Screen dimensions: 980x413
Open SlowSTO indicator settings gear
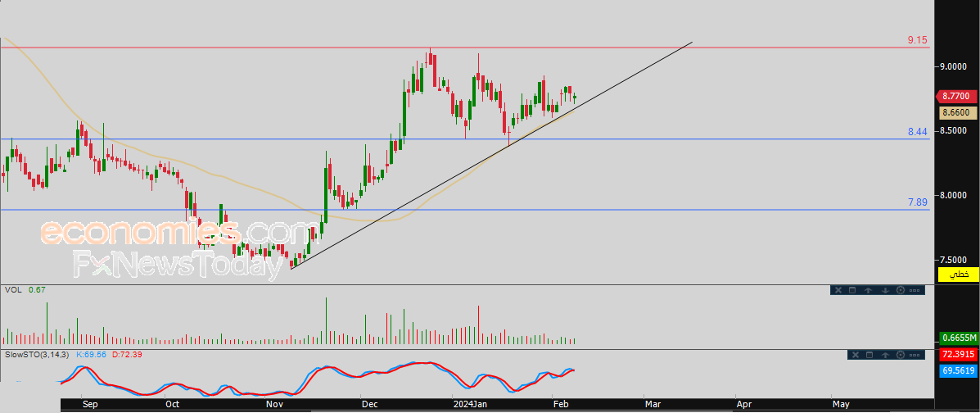(901, 355)
